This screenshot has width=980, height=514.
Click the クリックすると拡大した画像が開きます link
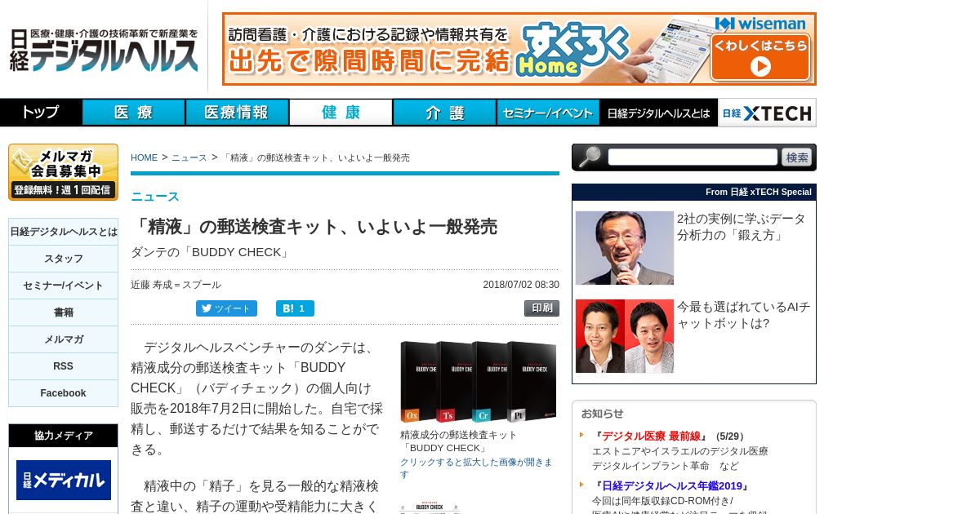[476, 468]
